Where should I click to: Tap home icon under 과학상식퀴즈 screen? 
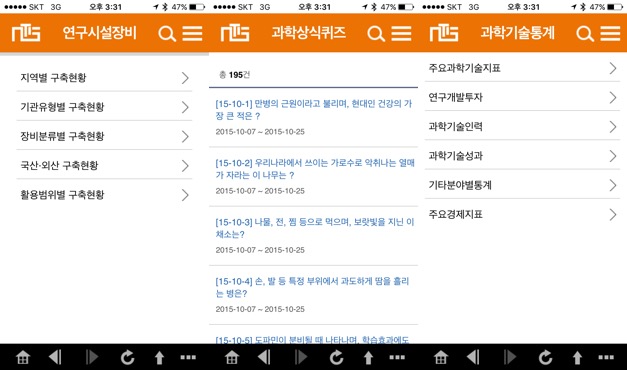[x=232, y=357]
